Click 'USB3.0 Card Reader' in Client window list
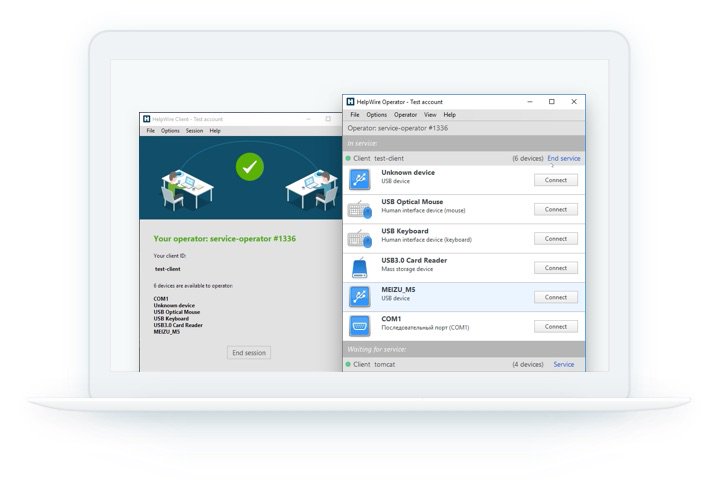 178,325
